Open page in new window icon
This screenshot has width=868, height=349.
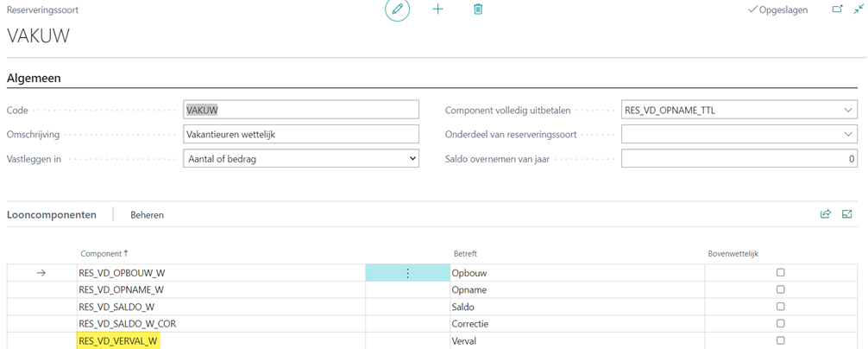837,10
